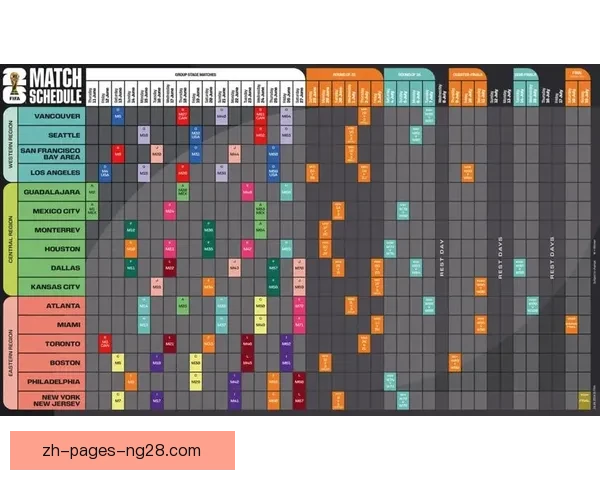
Task: Click the purple match cell in Toronto row
Action: pos(286,344)
